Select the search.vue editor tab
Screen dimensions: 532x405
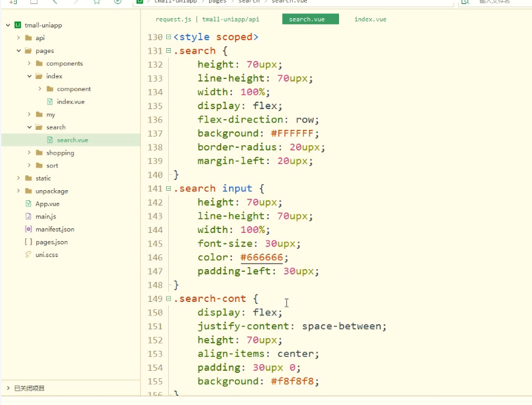coord(310,19)
